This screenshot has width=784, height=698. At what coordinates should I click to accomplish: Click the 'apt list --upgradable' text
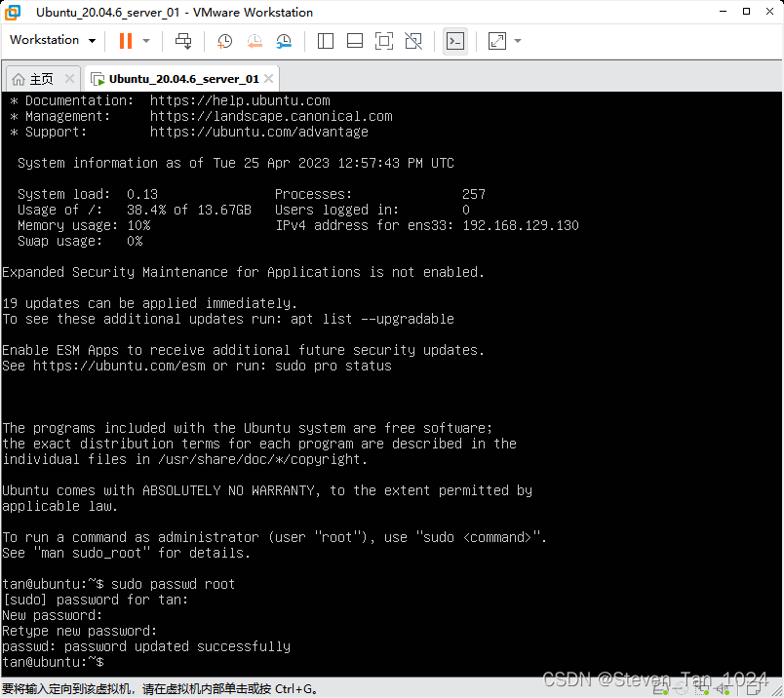point(372,319)
